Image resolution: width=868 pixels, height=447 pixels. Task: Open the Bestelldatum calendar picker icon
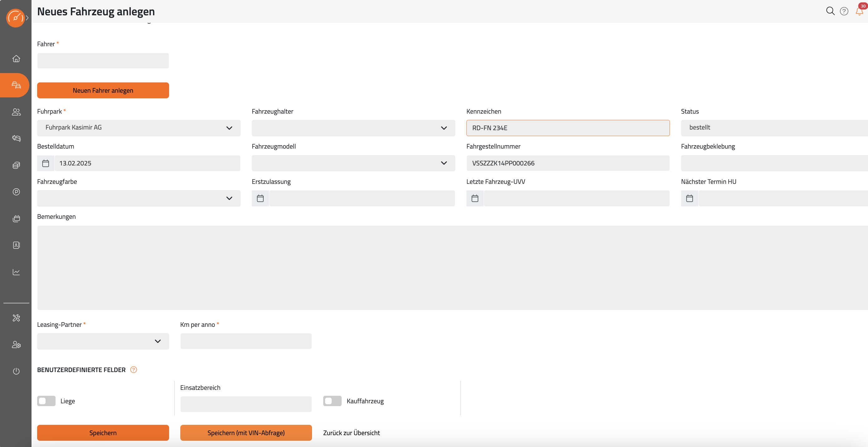tap(46, 163)
